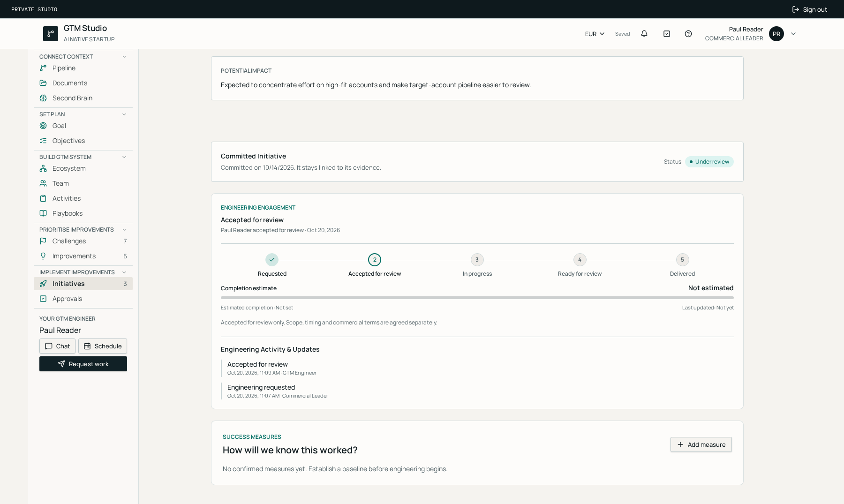
Task: Click the Playbooks book icon
Action: pos(43,213)
